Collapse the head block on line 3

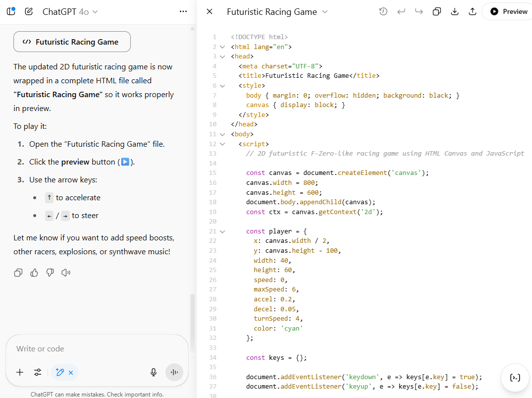pyautogui.click(x=222, y=57)
